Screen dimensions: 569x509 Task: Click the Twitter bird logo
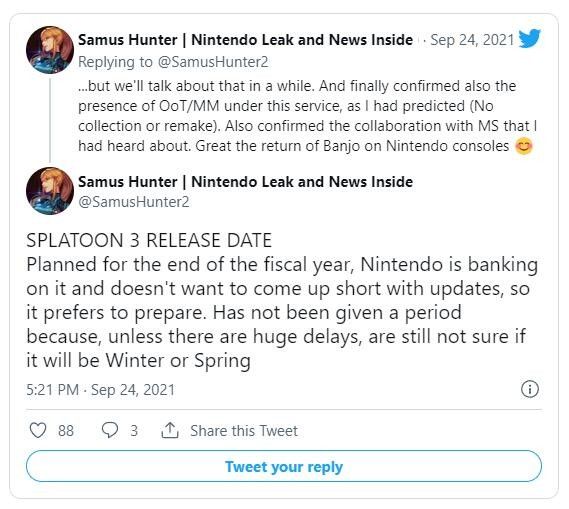pos(529,38)
